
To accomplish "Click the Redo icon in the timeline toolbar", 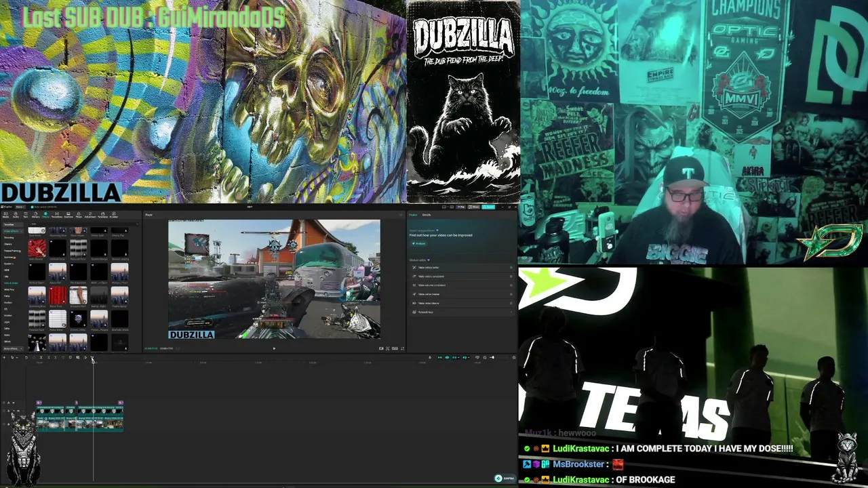I will pos(33,357).
